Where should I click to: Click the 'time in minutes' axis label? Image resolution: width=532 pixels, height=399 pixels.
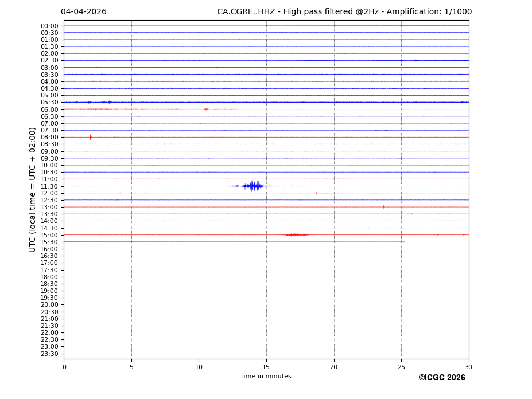tap(266, 377)
